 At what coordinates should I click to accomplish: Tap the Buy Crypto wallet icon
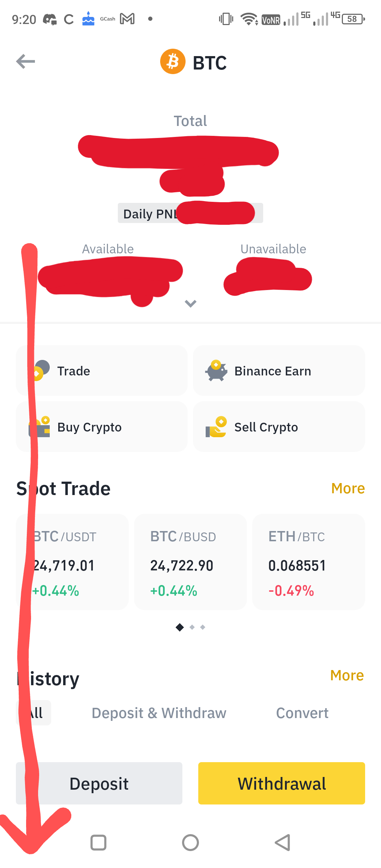pyautogui.click(x=39, y=427)
